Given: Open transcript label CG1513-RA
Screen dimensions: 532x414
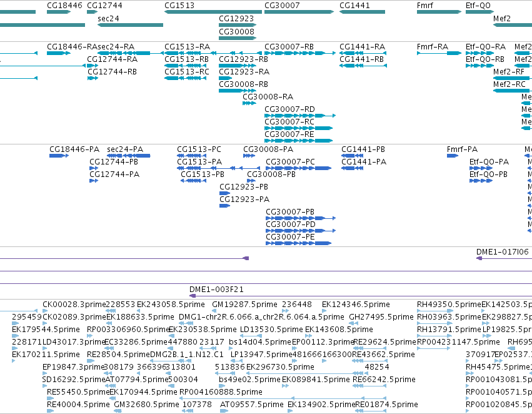Looking at the screenshot, I should pos(188,47).
